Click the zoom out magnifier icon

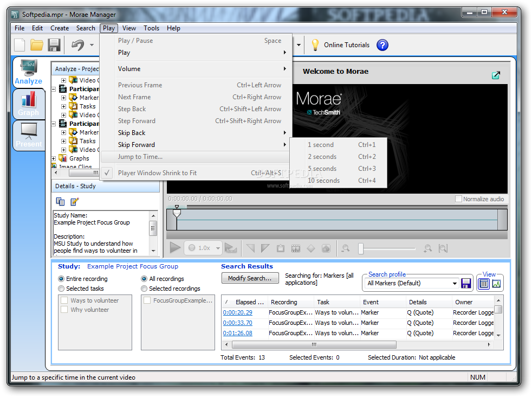pos(346,248)
